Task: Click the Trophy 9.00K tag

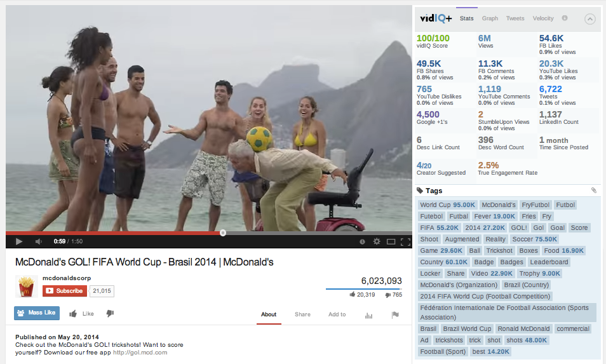Action: (539, 273)
